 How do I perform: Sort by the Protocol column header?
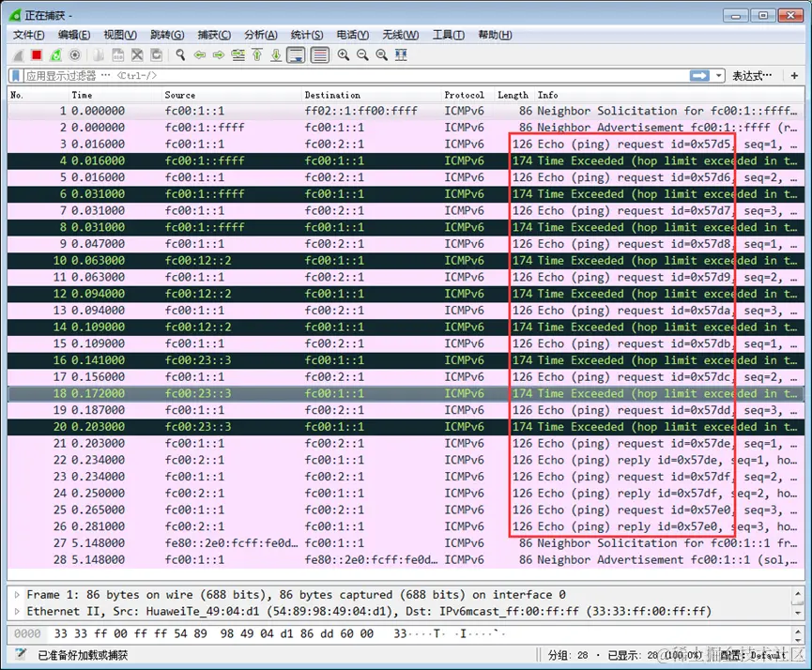(x=467, y=95)
